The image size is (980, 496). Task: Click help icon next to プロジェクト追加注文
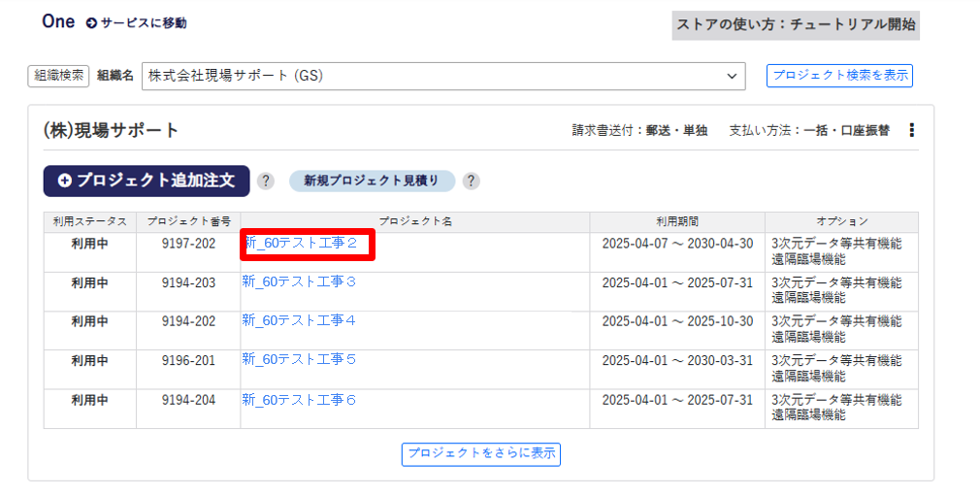[266, 181]
